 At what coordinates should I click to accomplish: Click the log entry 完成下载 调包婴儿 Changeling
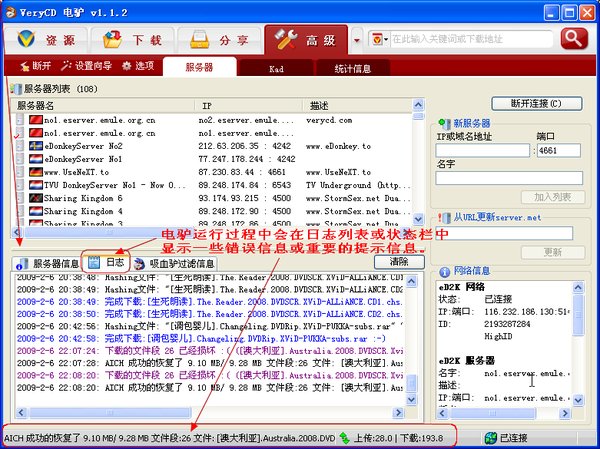point(201,339)
